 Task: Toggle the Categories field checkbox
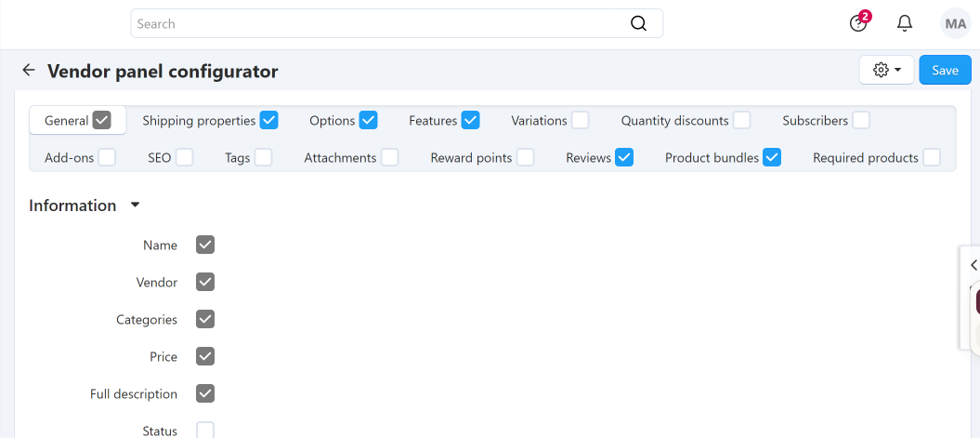pyautogui.click(x=205, y=319)
